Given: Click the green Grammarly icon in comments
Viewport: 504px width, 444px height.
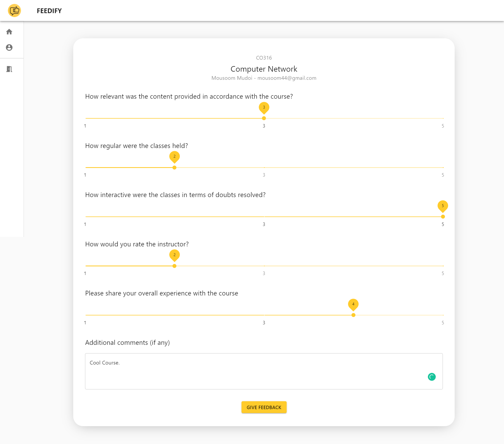Looking at the screenshot, I should [x=432, y=377].
